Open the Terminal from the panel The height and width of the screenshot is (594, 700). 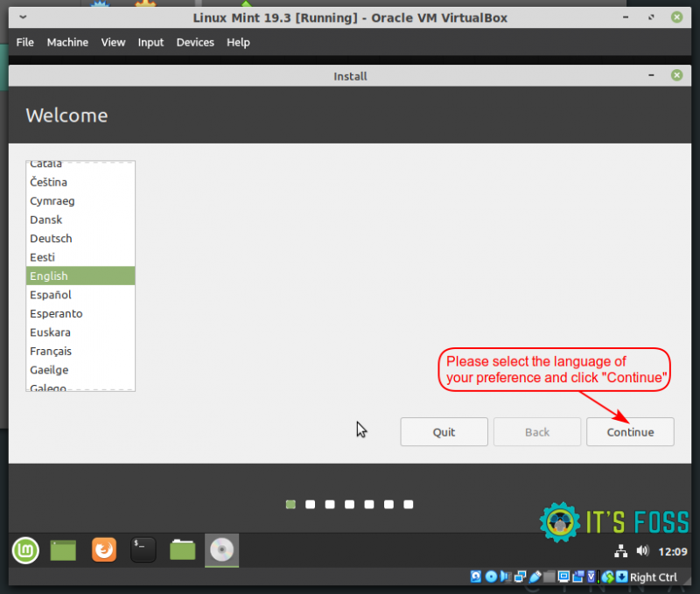(143, 549)
